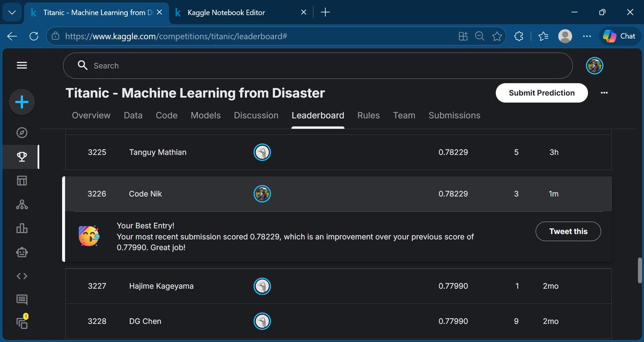Open the Benchmarks bar chart icon
Screen dimensions: 644x342
tap(21, 228)
